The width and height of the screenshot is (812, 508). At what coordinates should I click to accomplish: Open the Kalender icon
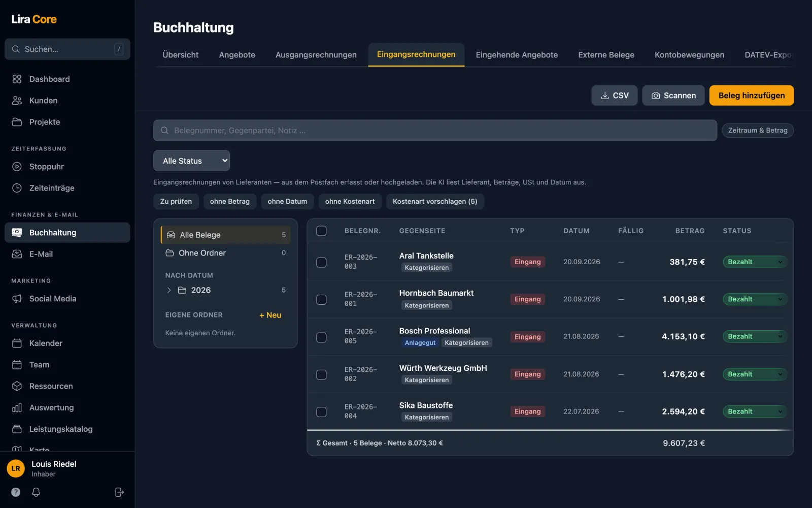tap(17, 343)
